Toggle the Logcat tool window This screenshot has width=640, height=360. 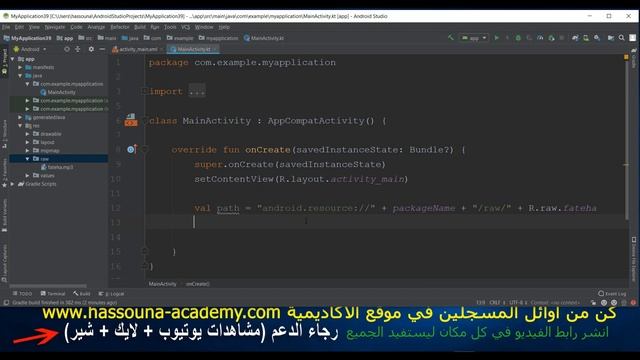coord(111,293)
